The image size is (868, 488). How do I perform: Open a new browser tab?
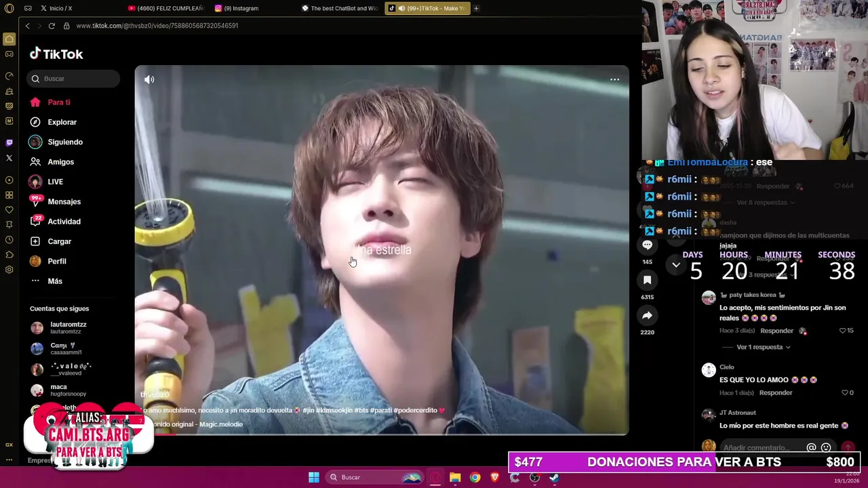(x=476, y=8)
